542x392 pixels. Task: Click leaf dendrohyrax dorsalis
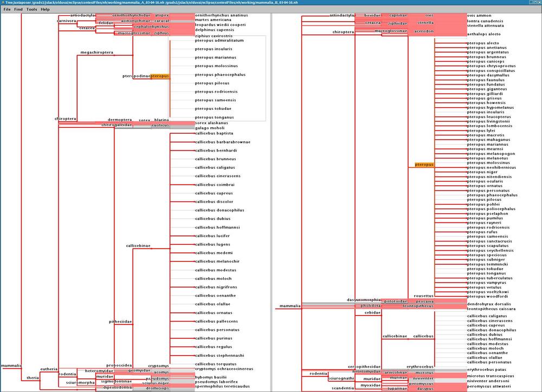(x=489, y=304)
